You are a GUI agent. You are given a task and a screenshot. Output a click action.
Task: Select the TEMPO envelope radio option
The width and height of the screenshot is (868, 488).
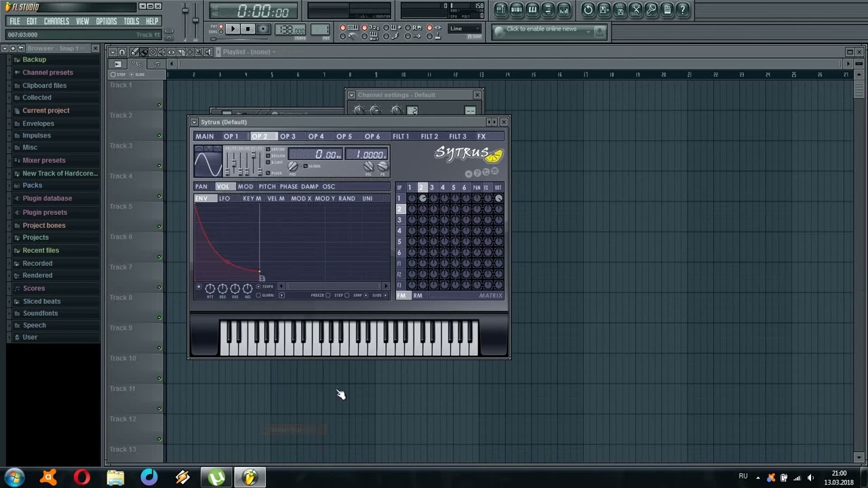265,287
